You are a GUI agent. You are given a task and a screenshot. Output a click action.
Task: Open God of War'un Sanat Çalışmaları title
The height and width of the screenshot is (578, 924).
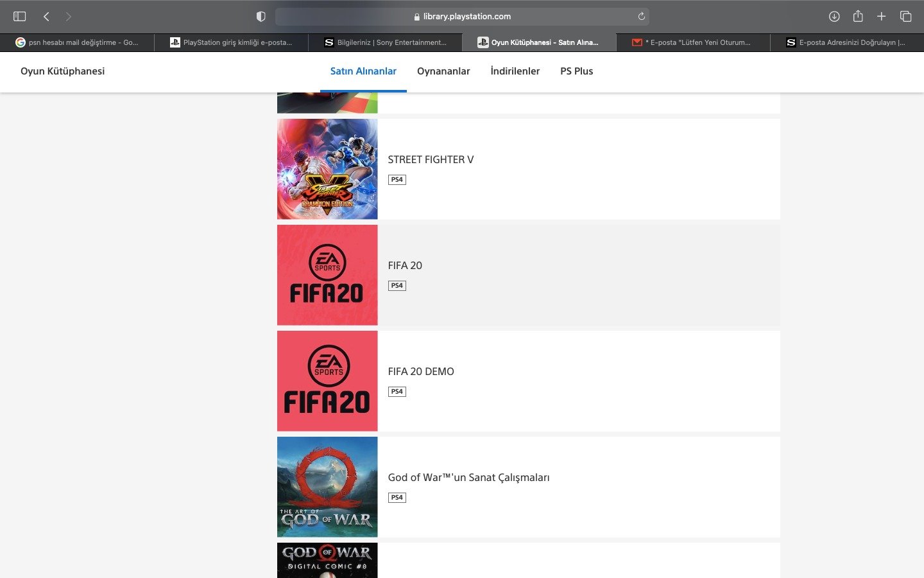click(468, 477)
